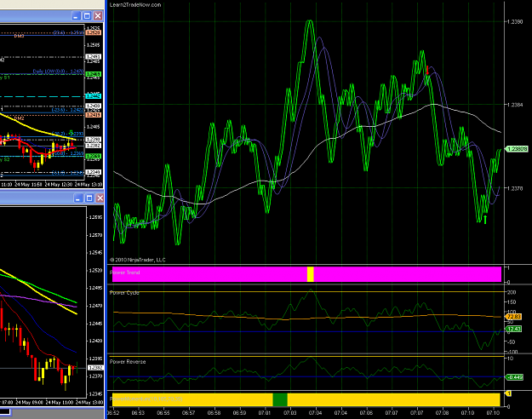
Task: Click 24 May 09:00 on lower-left chart
Action: tap(29, 402)
